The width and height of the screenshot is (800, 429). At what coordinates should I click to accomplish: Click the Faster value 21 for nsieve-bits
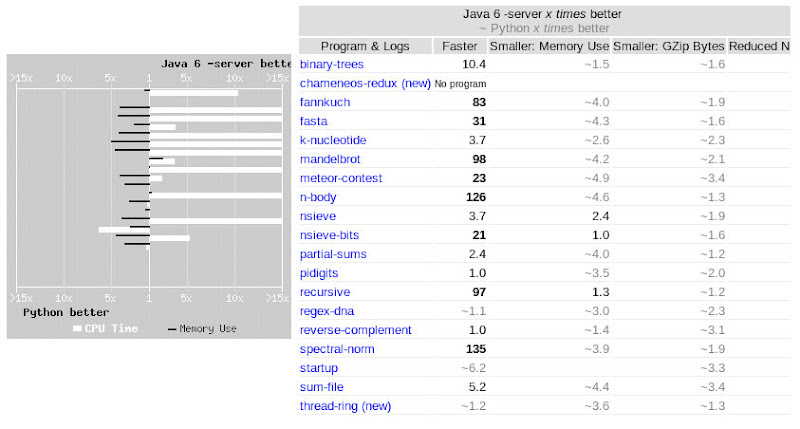pos(479,235)
